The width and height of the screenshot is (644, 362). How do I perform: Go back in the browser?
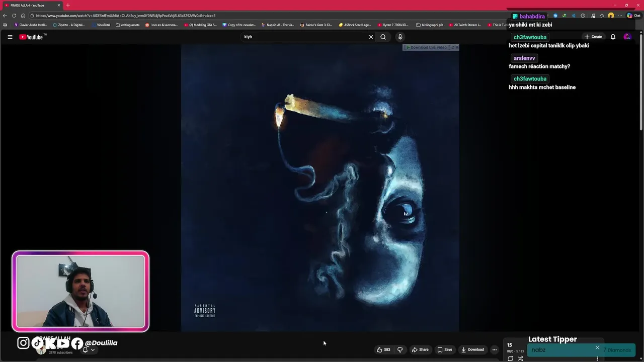point(5,16)
